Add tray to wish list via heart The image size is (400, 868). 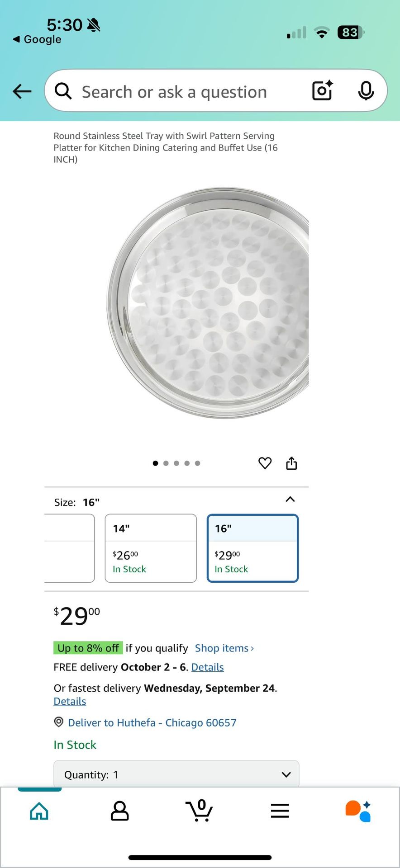pos(265,463)
